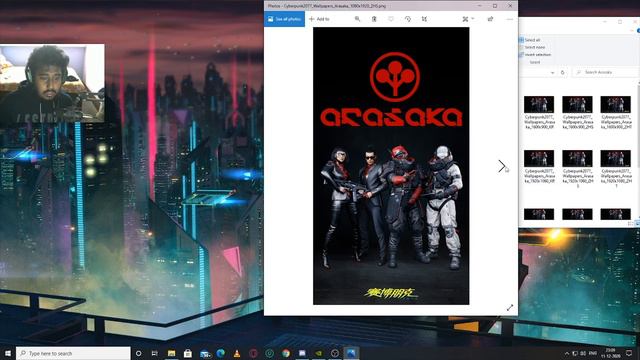Click the share icon in Photos toolbar

(490, 19)
